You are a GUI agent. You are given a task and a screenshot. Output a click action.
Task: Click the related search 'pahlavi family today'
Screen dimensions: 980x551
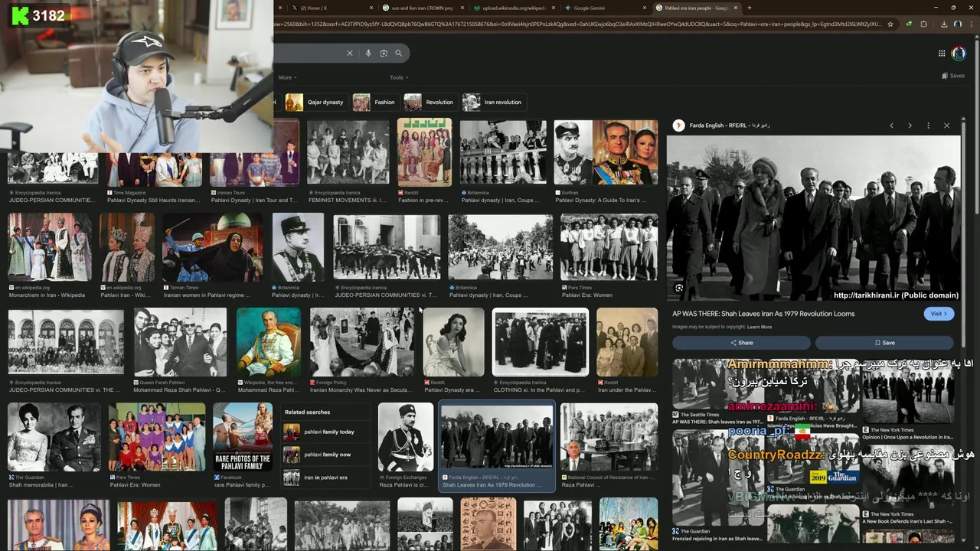pyautogui.click(x=327, y=432)
